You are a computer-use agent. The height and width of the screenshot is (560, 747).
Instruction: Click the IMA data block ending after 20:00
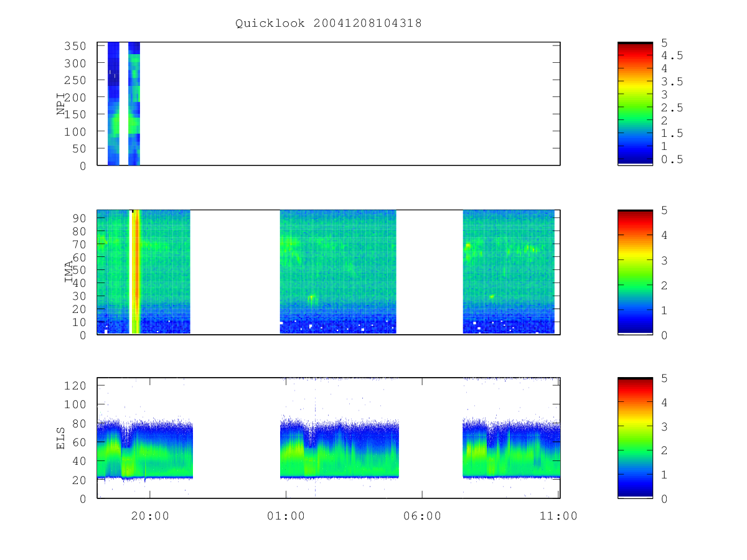click(144, 272)
